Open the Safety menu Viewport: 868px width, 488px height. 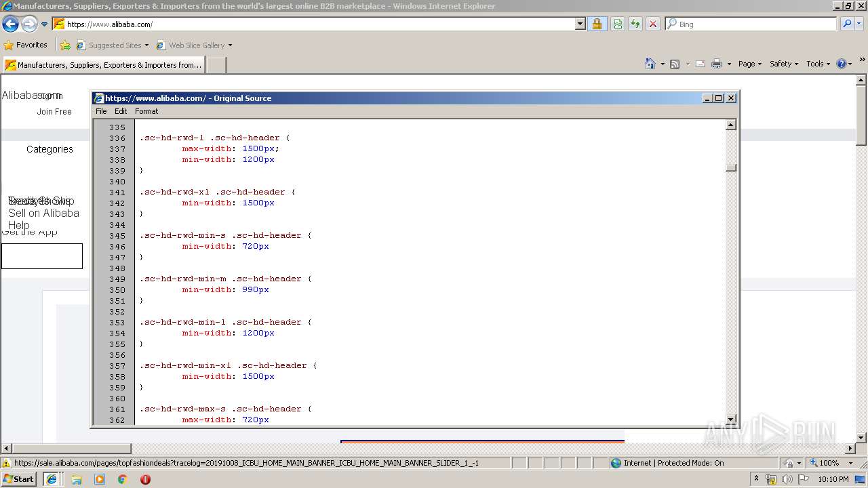[x=784, y=64]
